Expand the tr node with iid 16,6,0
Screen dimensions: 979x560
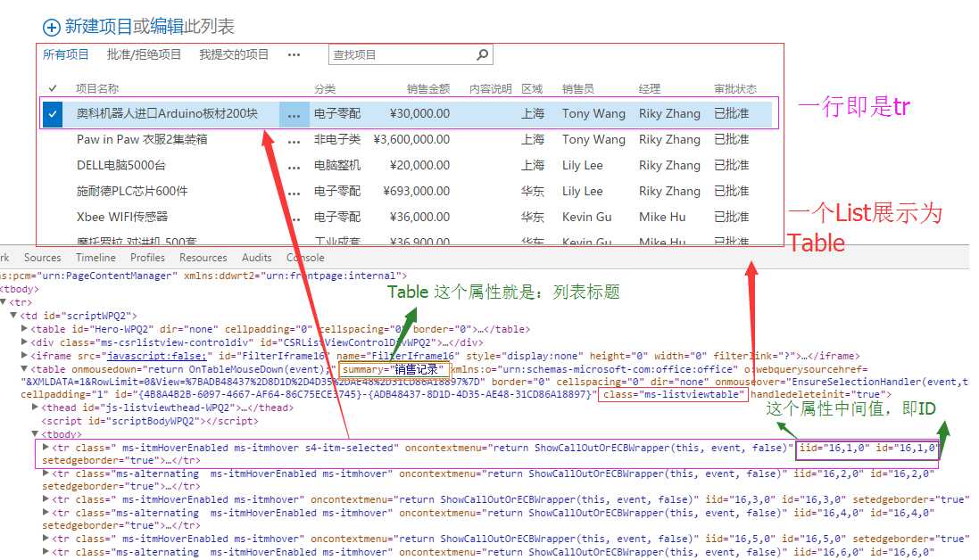46,551
